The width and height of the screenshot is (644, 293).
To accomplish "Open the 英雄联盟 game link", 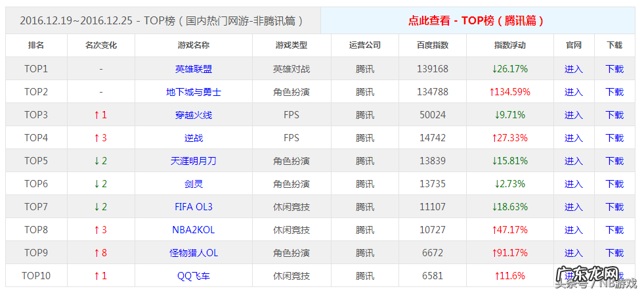I will click(x=194, y=69).
